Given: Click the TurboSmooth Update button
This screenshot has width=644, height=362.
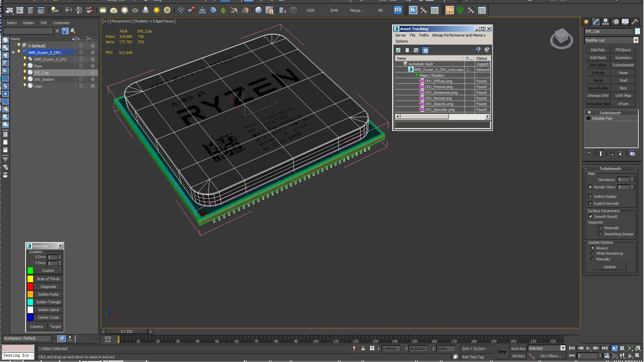Looking at the screenshot, I should click(x=609, y=267).
